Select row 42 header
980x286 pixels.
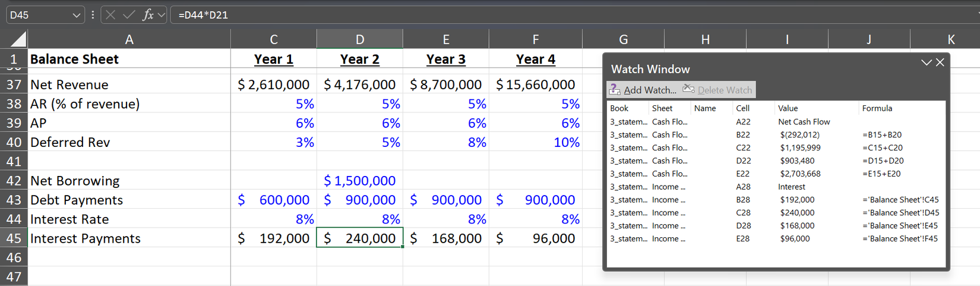click(14, 180)
